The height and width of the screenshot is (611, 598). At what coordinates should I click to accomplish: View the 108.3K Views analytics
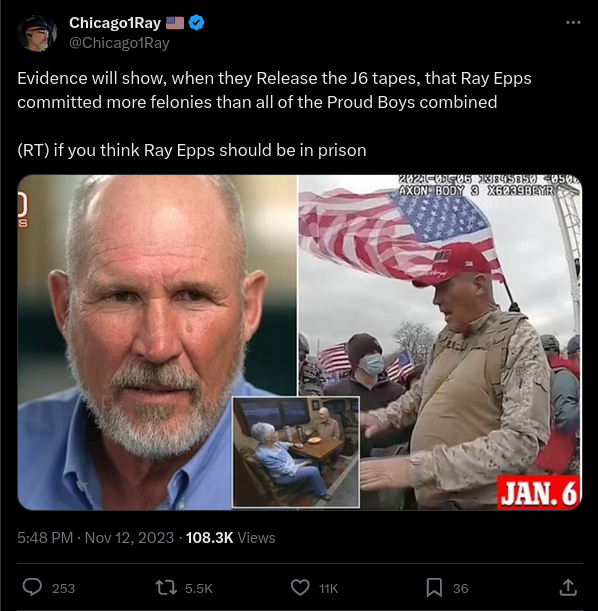point(231,538)
